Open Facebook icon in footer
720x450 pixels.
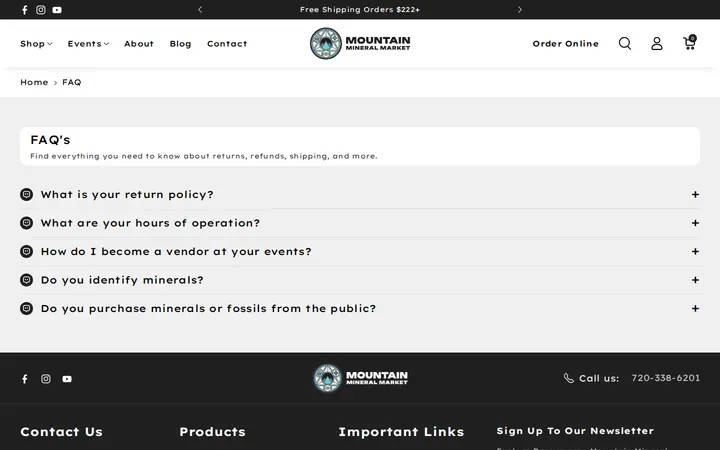25,379
